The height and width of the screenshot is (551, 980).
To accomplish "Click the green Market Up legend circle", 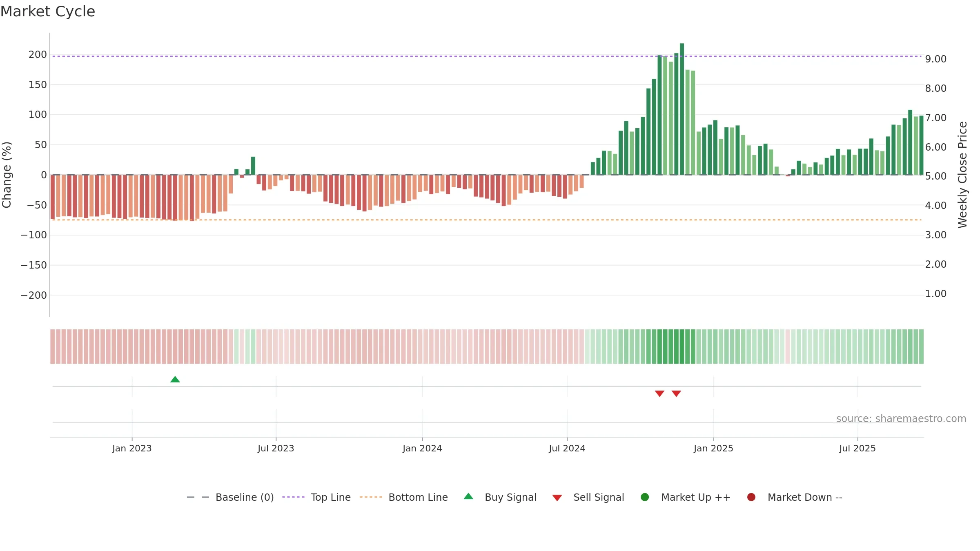I will pos(645,497).
